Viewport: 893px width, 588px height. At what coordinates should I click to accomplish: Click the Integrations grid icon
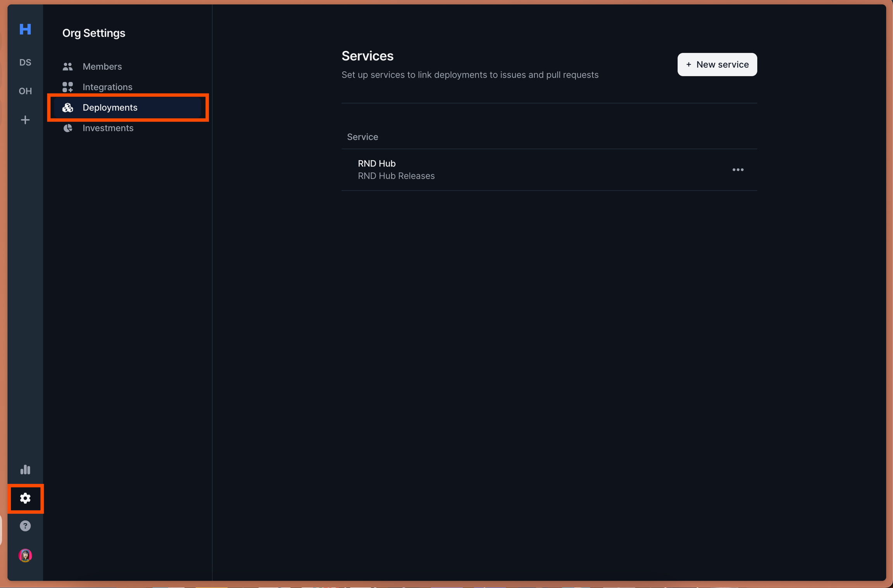68,87
